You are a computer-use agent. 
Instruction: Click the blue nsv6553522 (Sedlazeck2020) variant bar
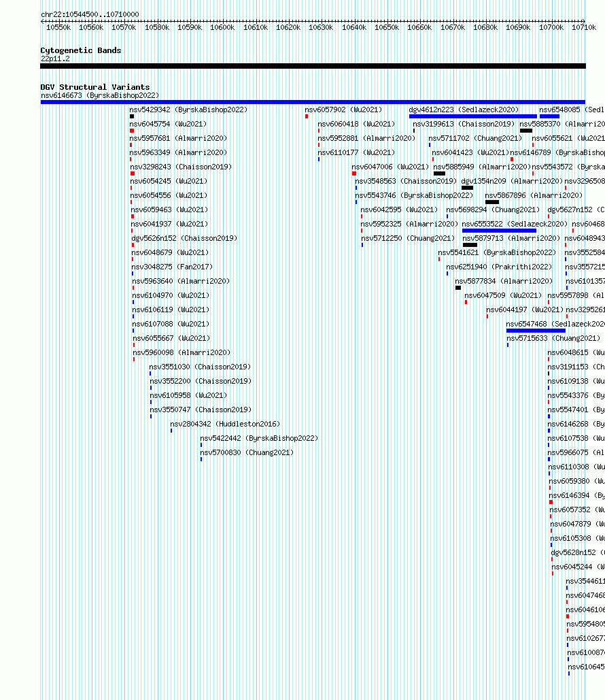pos(499,231)
